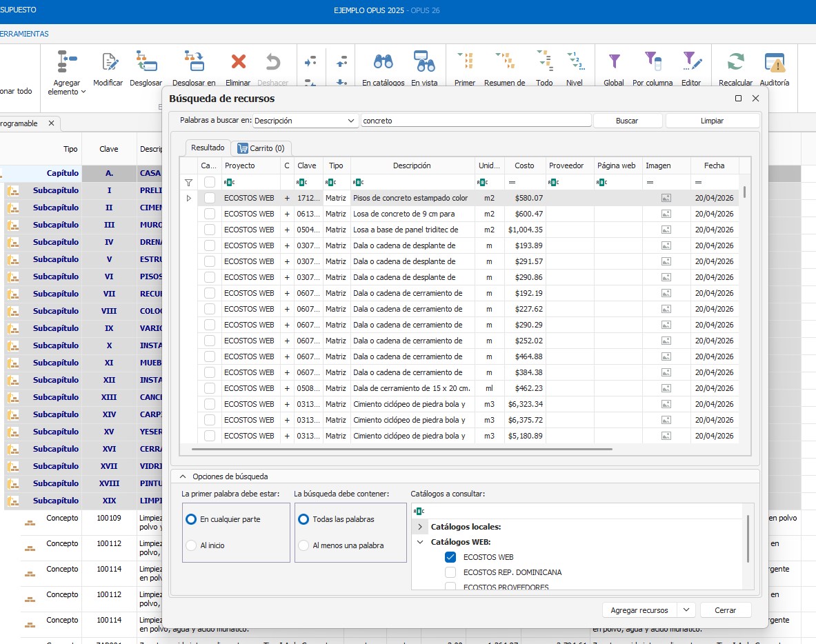
Task: Click concept icon of Concepto 100109 row
Action: 30,523
